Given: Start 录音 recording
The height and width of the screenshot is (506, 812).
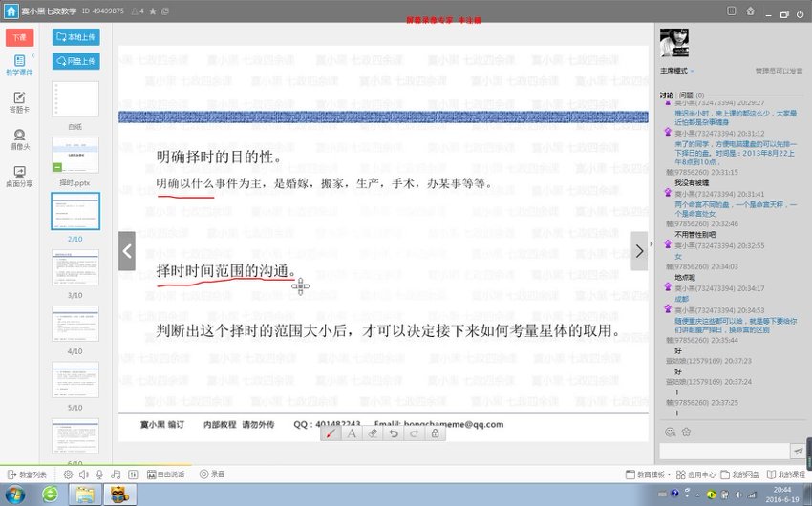Looking at the screenshot, I should 212,474.
